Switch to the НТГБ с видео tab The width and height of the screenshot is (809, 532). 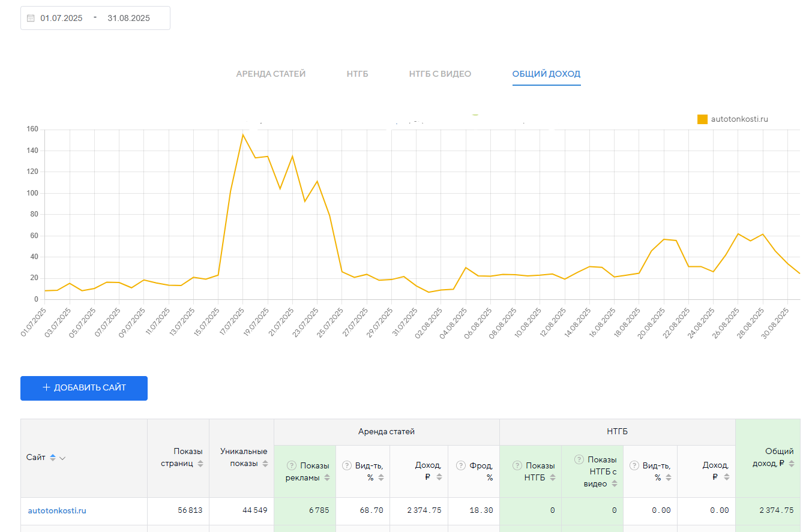440,74
